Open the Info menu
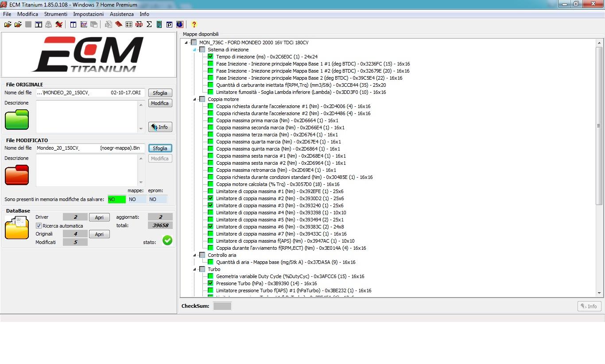The height and width of the screenshot is (364, 605). tap(144, 14)
